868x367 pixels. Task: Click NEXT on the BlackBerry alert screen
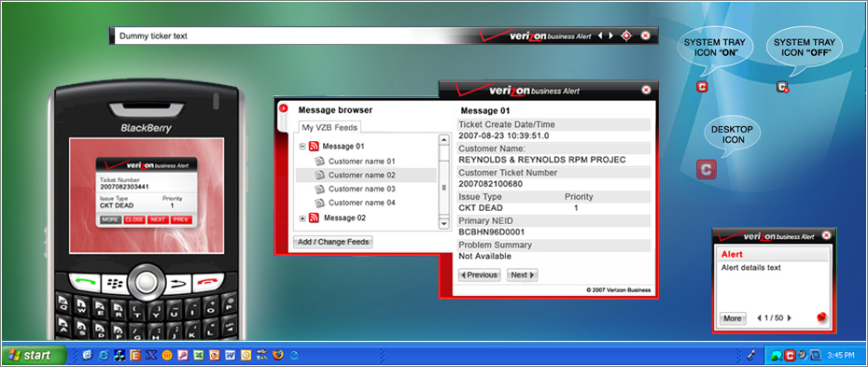158,219
